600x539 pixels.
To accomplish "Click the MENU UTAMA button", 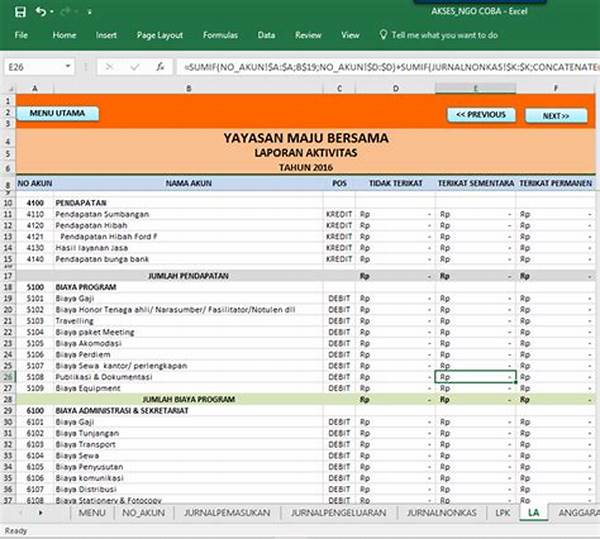I will (x=57, y=113).
